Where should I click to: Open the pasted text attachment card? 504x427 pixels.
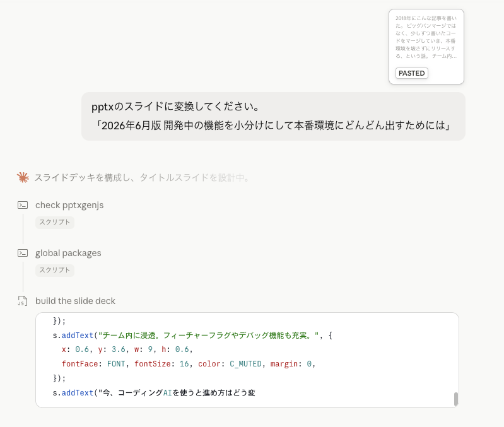pyautogui.click(x=426, y=47)
